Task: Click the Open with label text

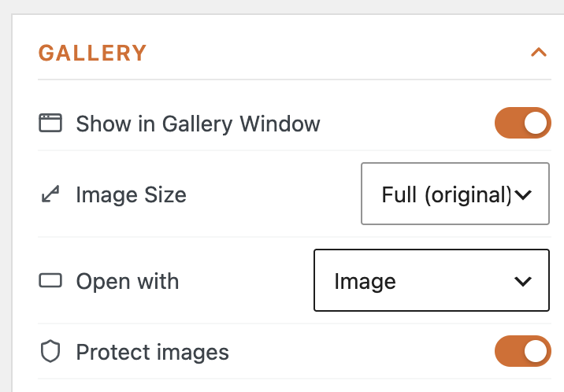Action: 128,281
